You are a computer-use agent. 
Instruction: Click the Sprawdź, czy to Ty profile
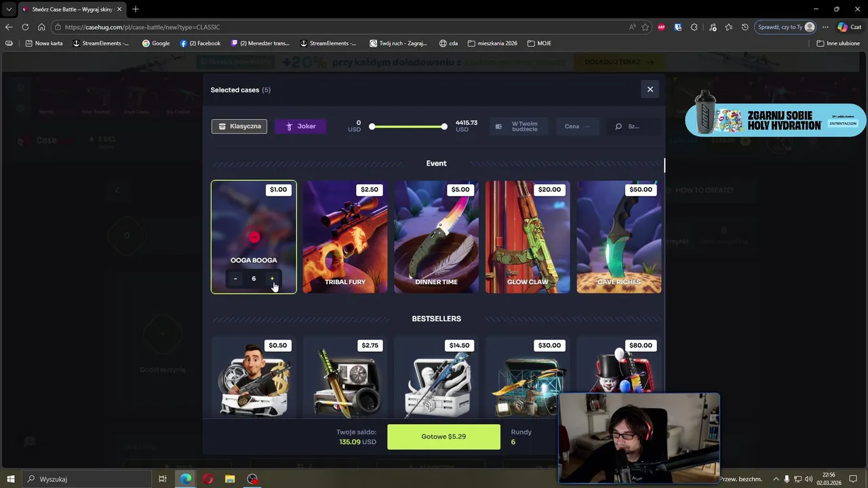point(786,27)
